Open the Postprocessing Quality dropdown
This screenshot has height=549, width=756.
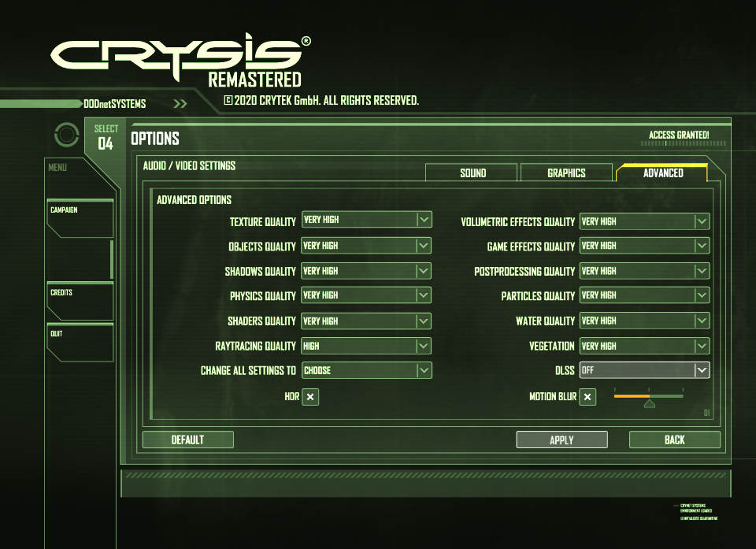[644, 271]
